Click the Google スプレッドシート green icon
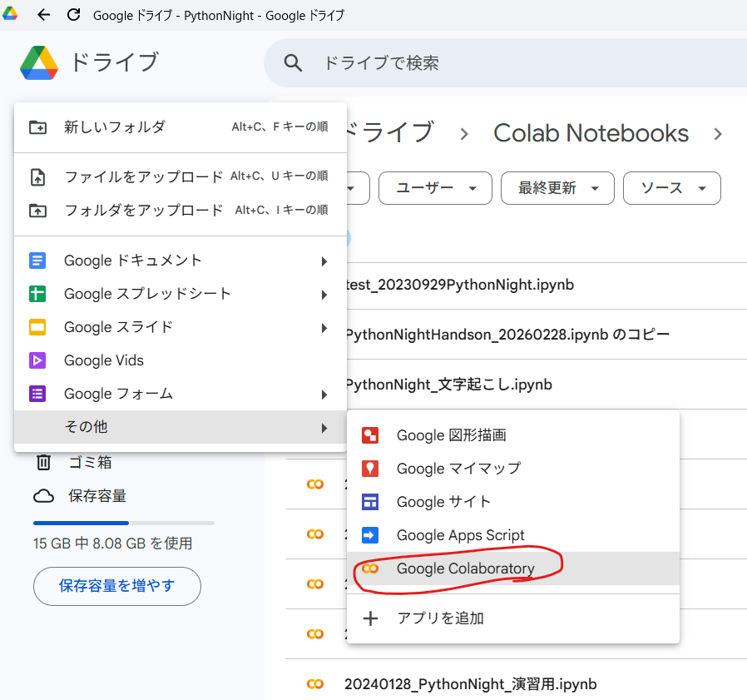The height and width of the screenshot is (700, 747). point(37,294)
